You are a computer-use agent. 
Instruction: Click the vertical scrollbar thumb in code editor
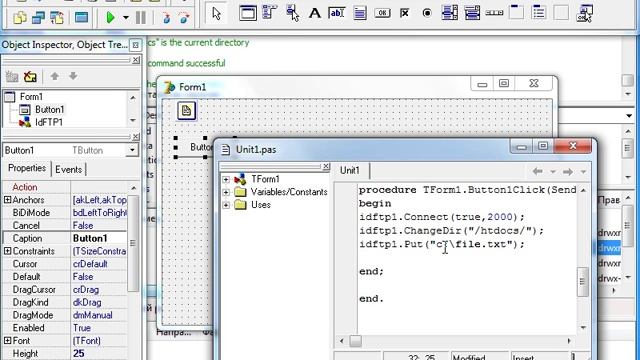pos(582,282)
